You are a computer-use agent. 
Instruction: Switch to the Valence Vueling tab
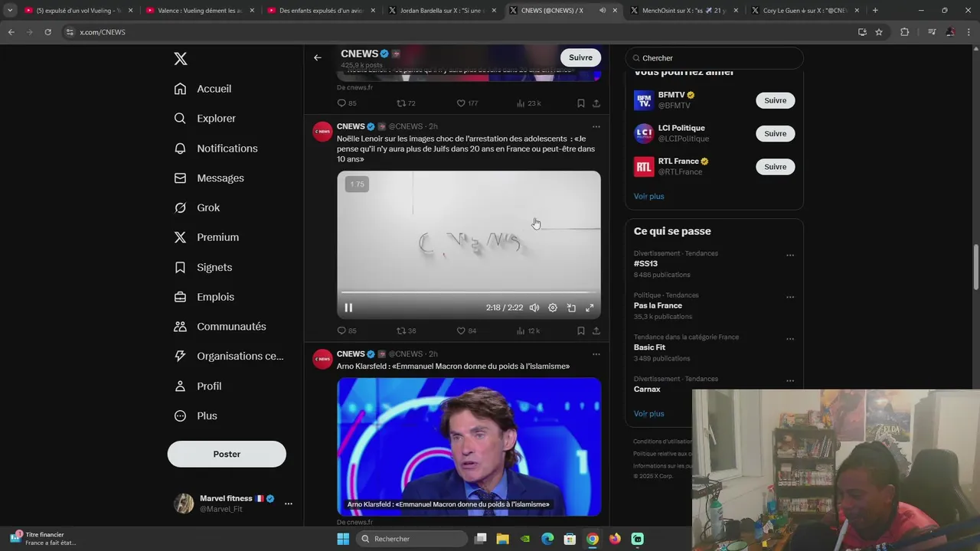click(x=201, y=11)
